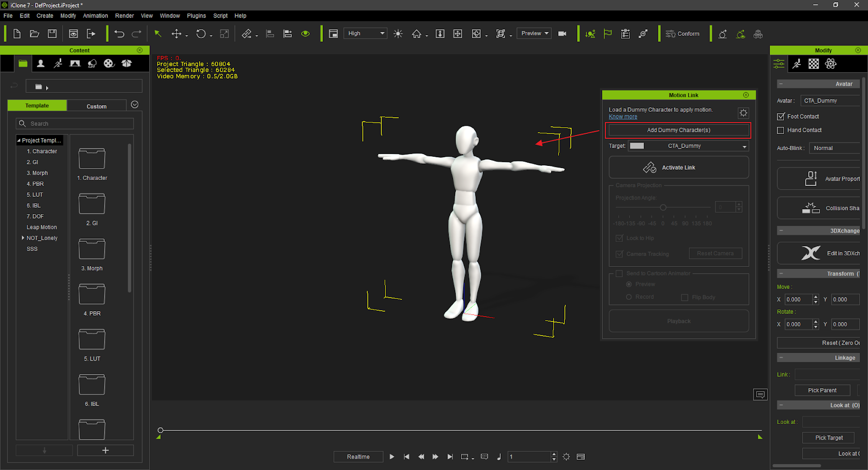Click the Home view icon

[417, 34]
